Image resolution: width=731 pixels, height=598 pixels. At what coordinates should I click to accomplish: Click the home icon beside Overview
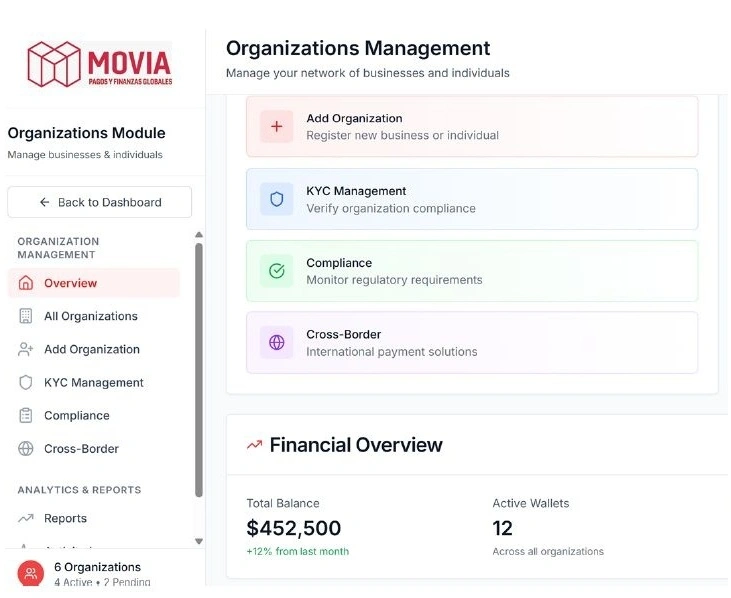(x=26, y=283)
